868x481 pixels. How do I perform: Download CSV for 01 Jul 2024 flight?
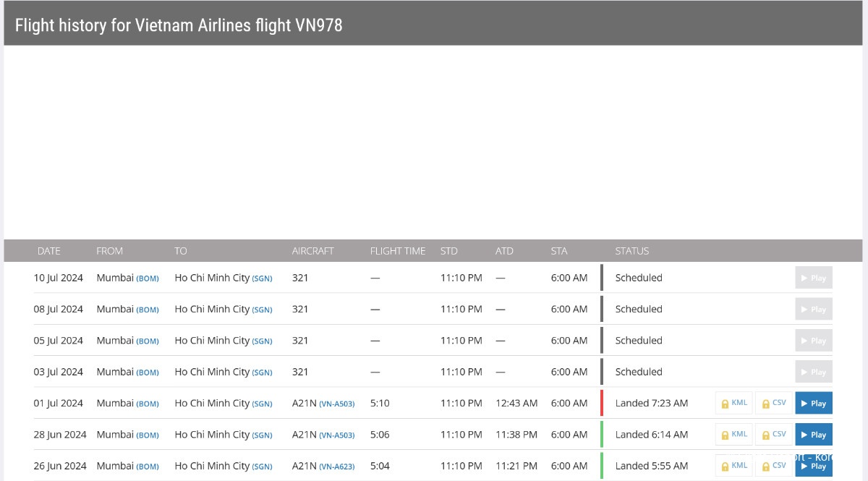[x=774, y=403]
